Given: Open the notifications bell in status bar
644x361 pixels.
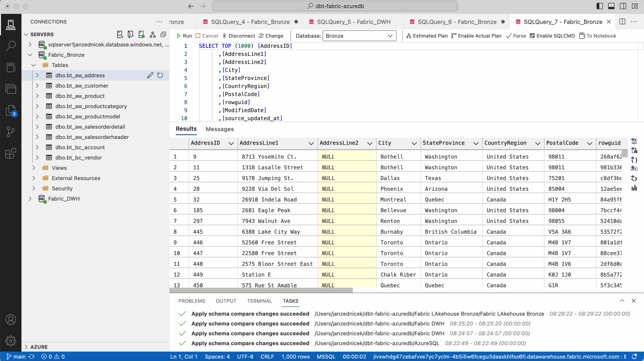Looking at the screenshot, I should pyautogui.click(x=634, y=356).
